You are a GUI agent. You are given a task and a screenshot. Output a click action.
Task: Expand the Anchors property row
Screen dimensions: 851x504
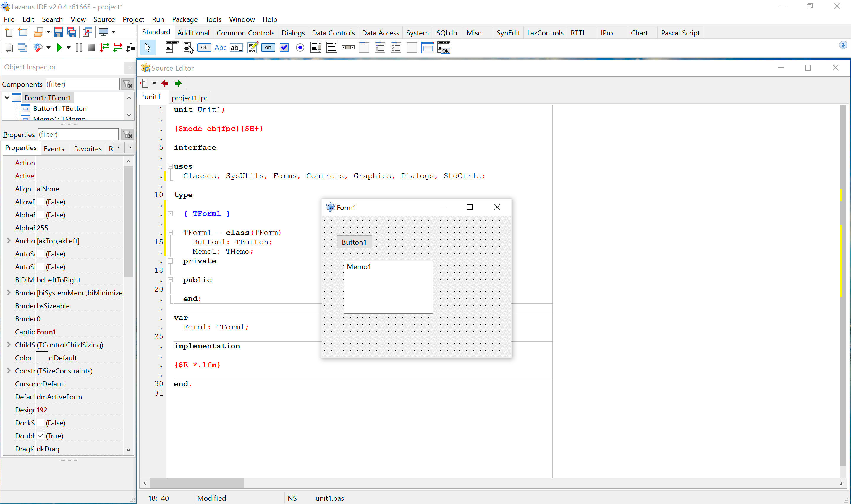coord(9,240)
